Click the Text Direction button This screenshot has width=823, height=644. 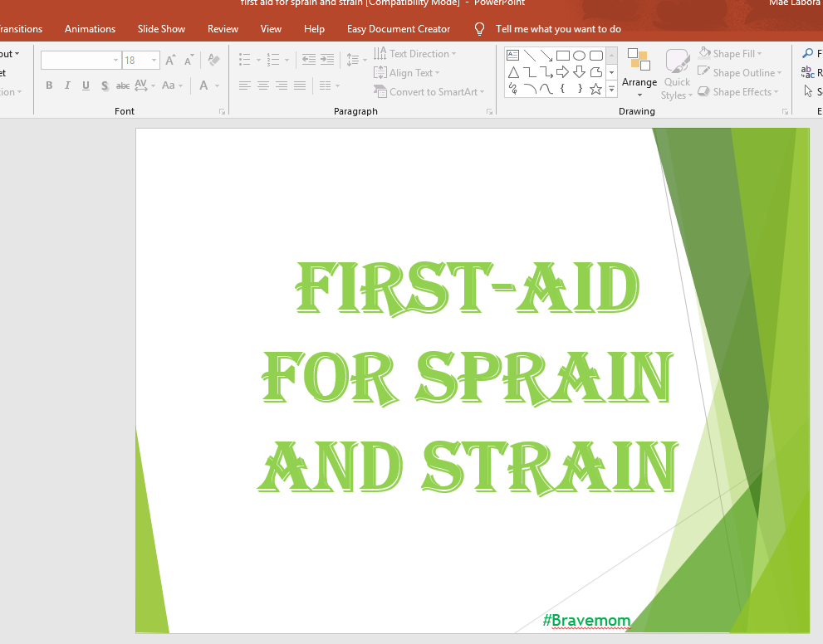tap(414, 53)
